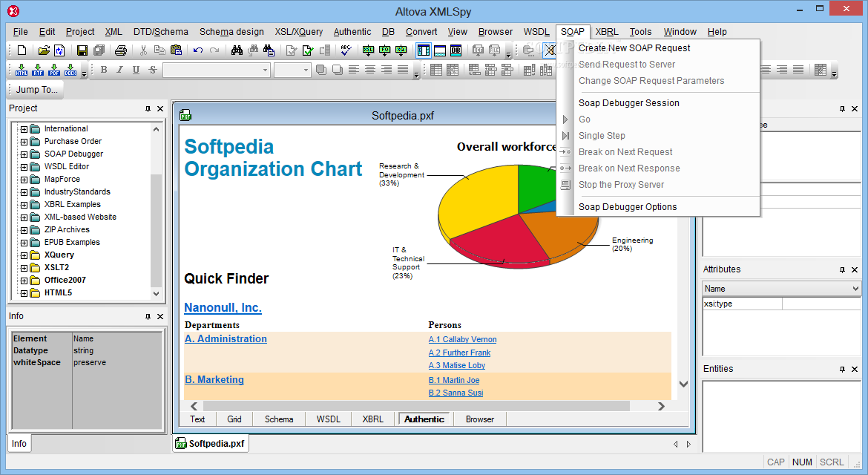This screenshot has height=475, width=868.
Task: Click the Undo arrow icon
Action: click(x=198, y=50)
